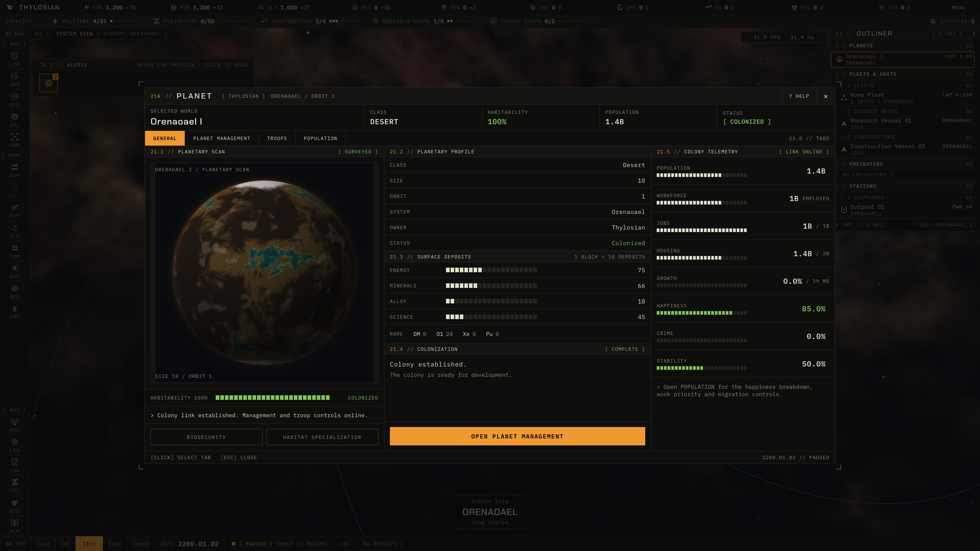This screenshot has width=980, height=551.
Task: Increase game speed with [>>]
Action: click(115, 544)
